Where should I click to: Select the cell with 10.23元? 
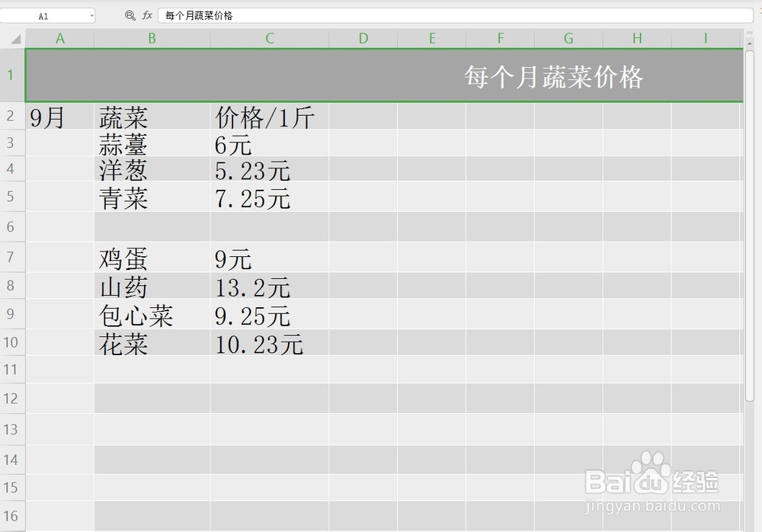270,342
